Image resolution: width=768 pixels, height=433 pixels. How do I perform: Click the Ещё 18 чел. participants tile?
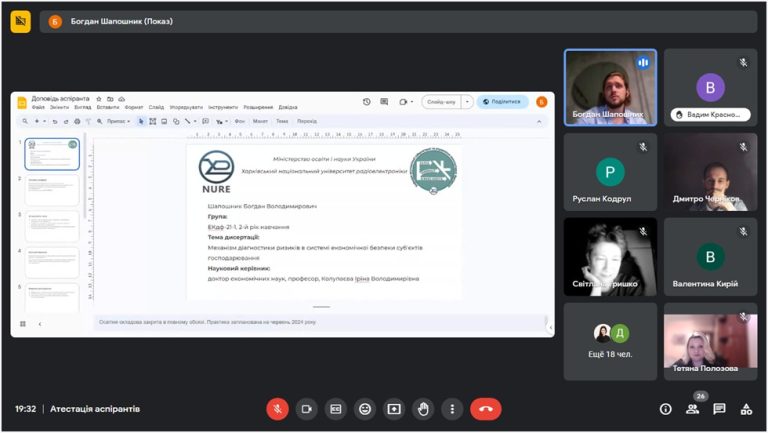pos(610,341)
